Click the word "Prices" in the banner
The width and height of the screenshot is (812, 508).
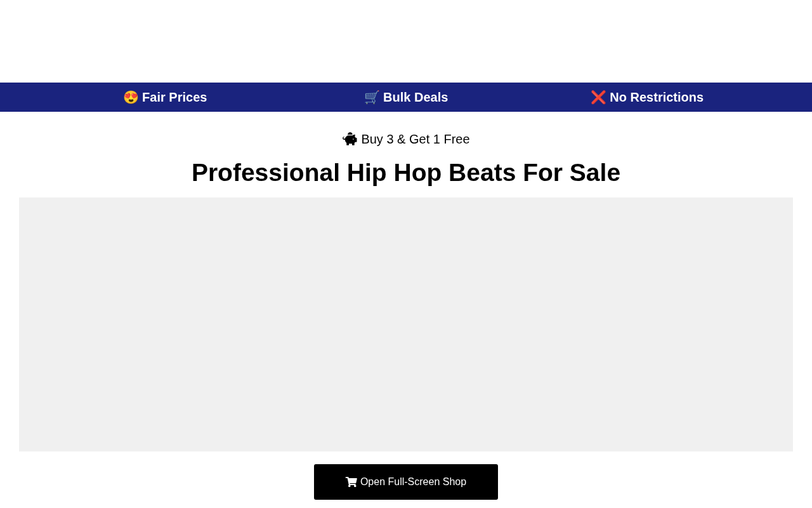[188, 97]
